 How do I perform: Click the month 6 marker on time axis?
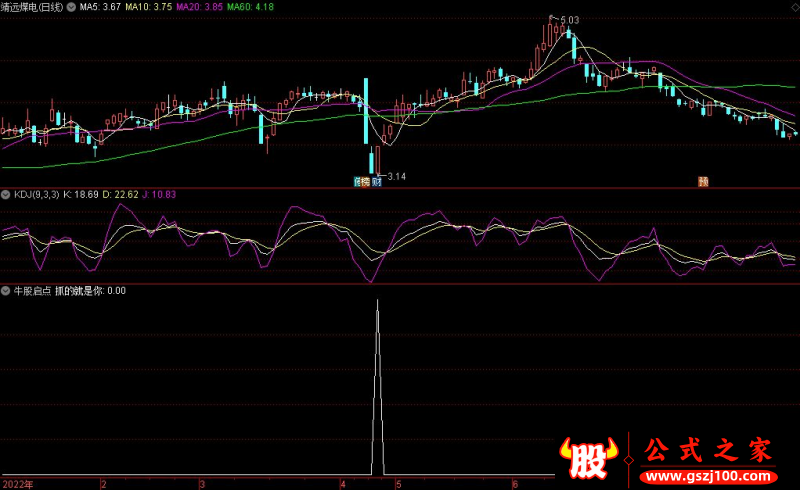tap(515, 484)
